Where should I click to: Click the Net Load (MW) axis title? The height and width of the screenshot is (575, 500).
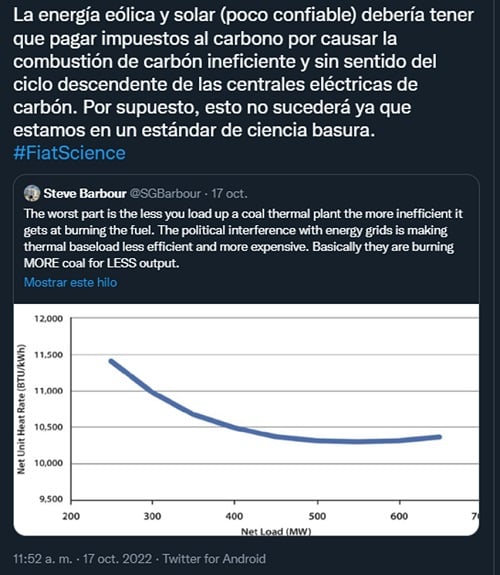pos(276,531)
